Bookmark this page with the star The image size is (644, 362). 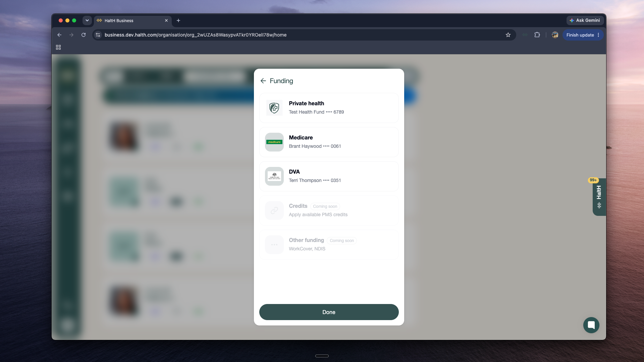pos(508,35)
